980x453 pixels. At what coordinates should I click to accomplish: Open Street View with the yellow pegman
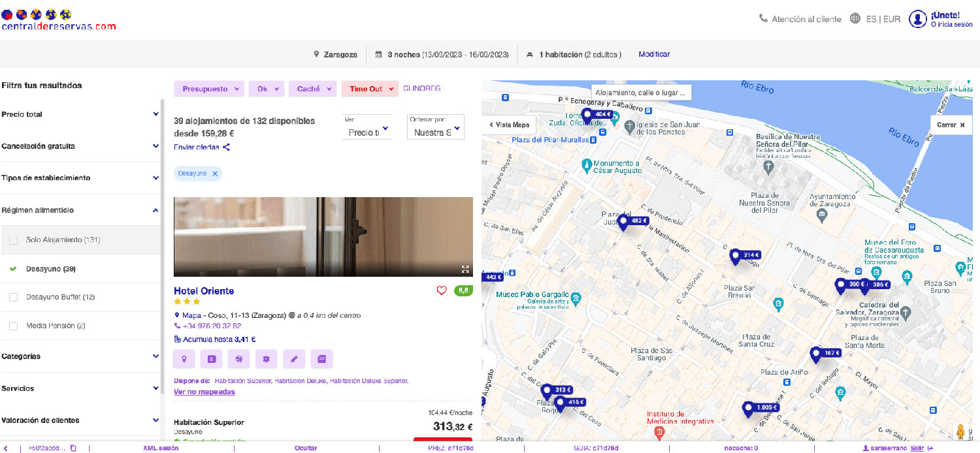pyautogui.click(x=960, y=432)
